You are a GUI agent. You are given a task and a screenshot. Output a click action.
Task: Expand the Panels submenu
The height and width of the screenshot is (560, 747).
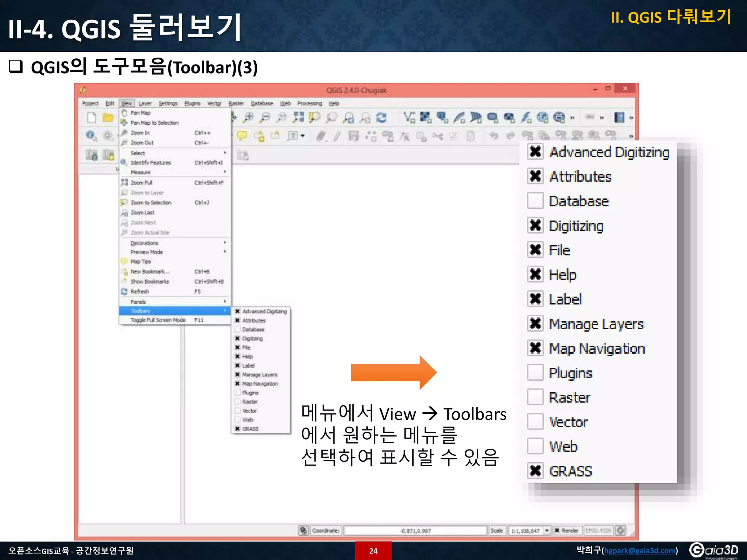point(175,302)
